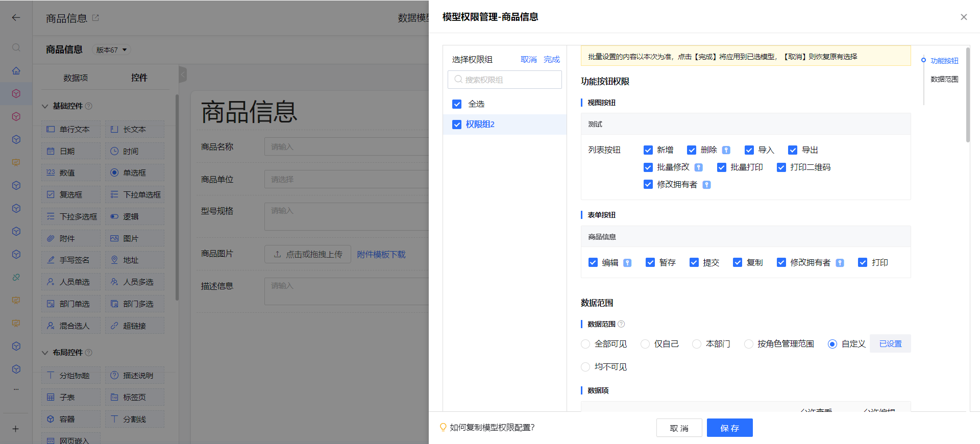Select the 超链接 control
Screen dimensions: 980x444
point(135,326)
